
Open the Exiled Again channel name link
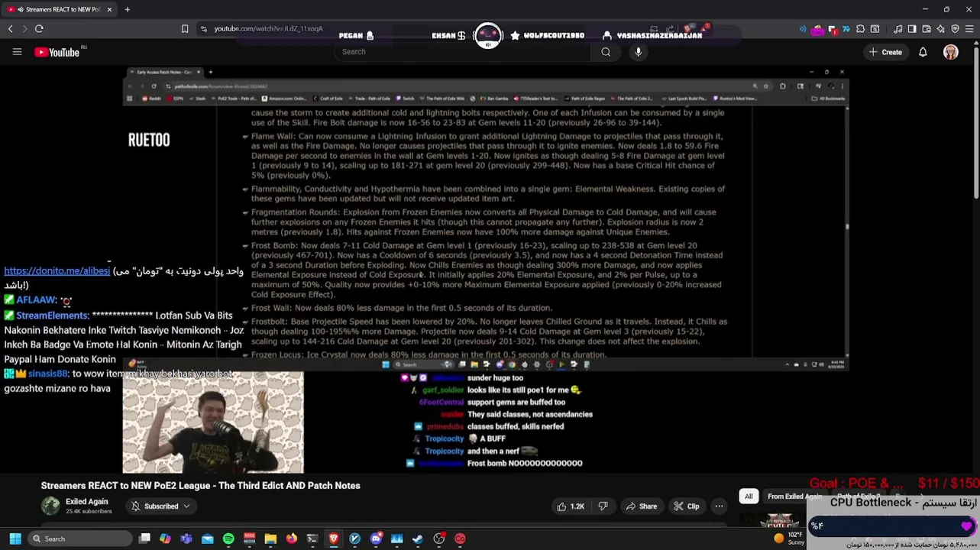(x=86, y=502)
